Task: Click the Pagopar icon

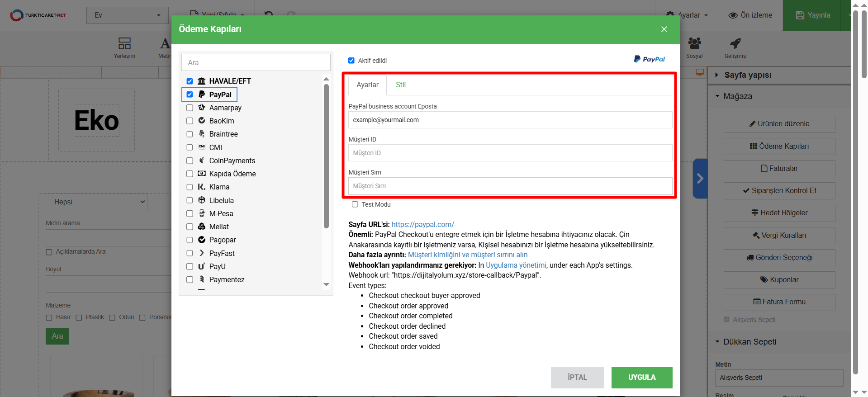Action: tap(202, 240)
